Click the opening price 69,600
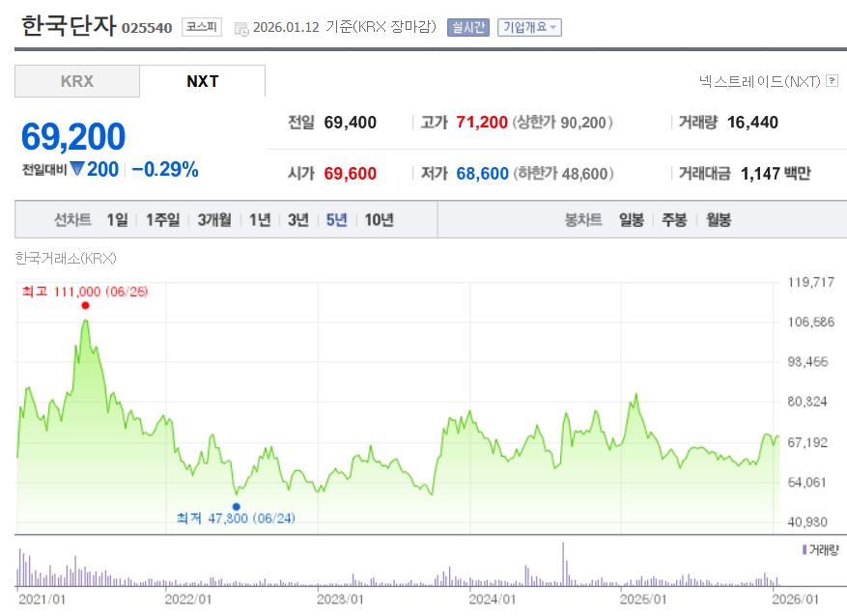The image size is (847, 616). coord(350,174)
